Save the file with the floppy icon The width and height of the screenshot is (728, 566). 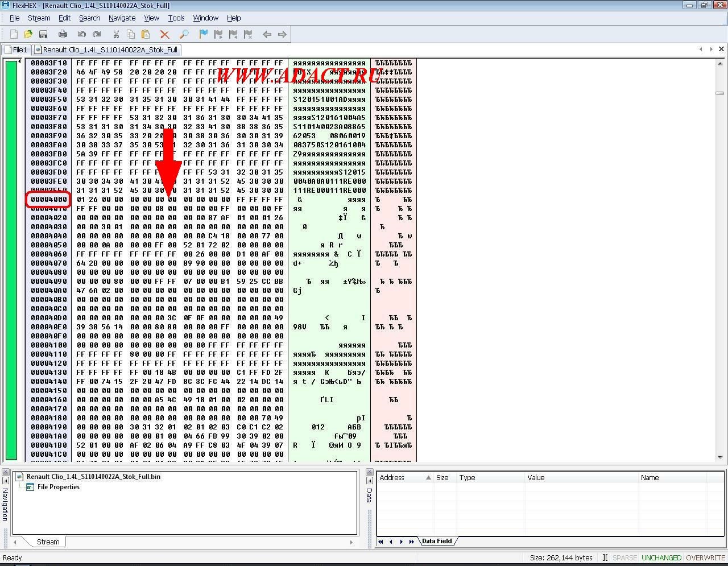click(43, 35)
